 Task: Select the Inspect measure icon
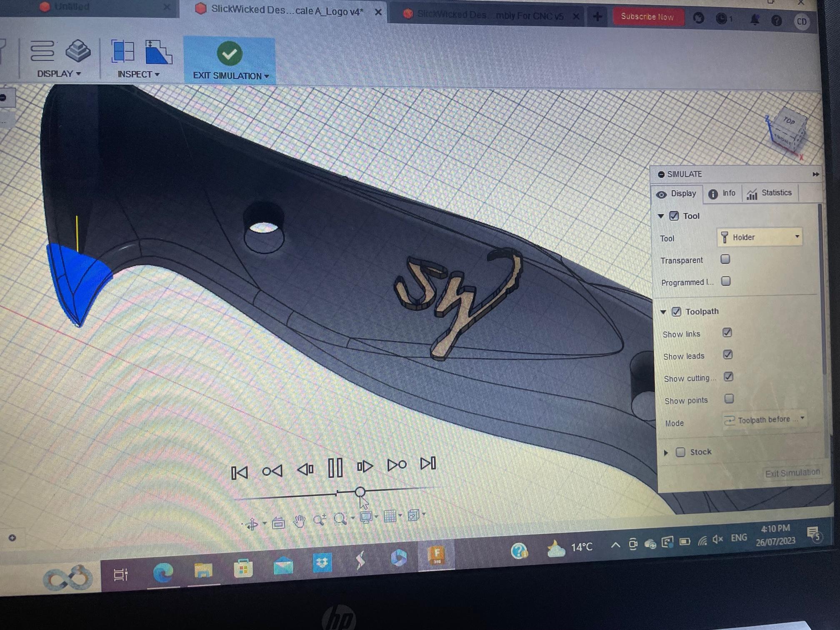[122, 52]
